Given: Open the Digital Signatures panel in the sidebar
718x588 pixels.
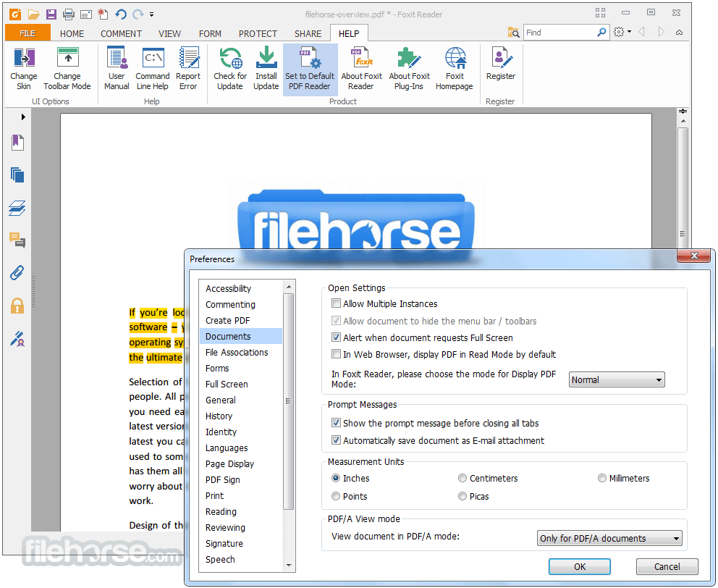Looking at the screenshot, I should [x=17, y=339].
